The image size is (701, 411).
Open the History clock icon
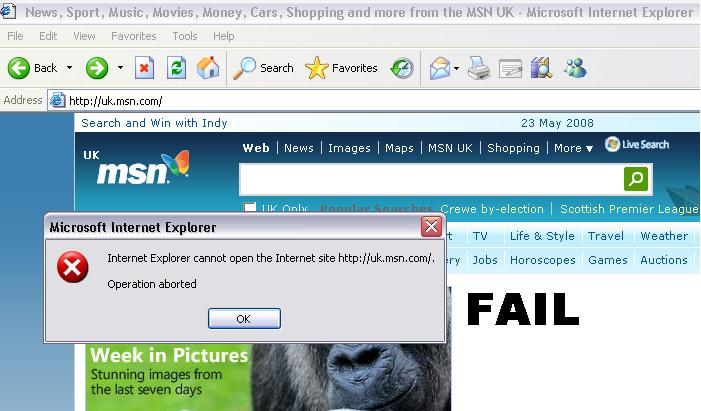tap(402, 68)
